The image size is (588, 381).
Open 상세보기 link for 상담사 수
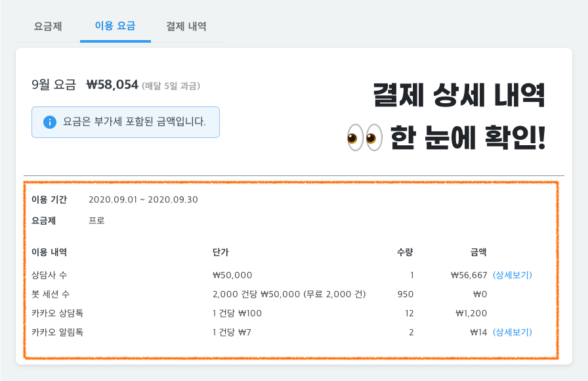[512, 275]
